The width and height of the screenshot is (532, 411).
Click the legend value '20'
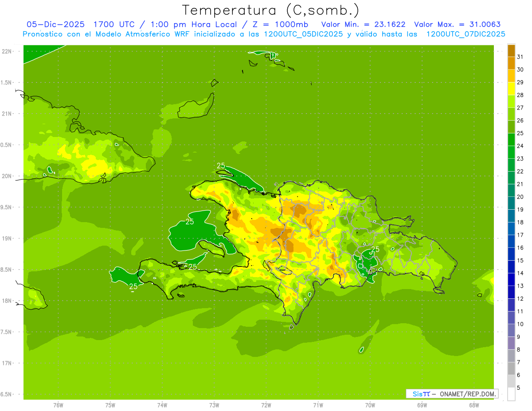pos(520,197)
